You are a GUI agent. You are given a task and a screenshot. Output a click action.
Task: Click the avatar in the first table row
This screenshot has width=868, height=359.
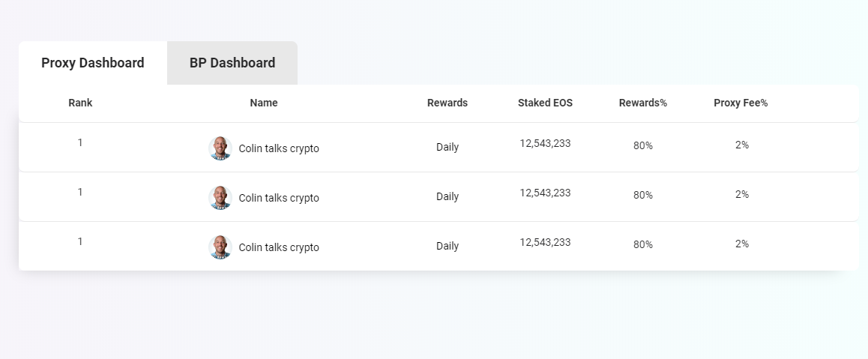click(220, 148)
